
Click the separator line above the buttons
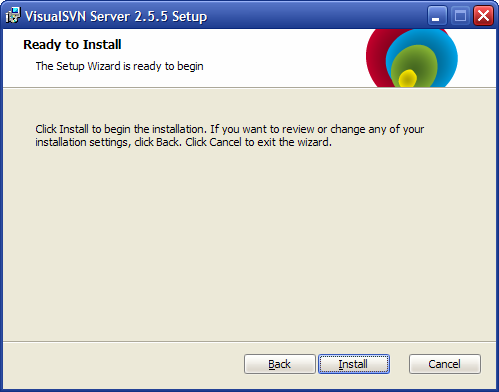coord(249,341)
